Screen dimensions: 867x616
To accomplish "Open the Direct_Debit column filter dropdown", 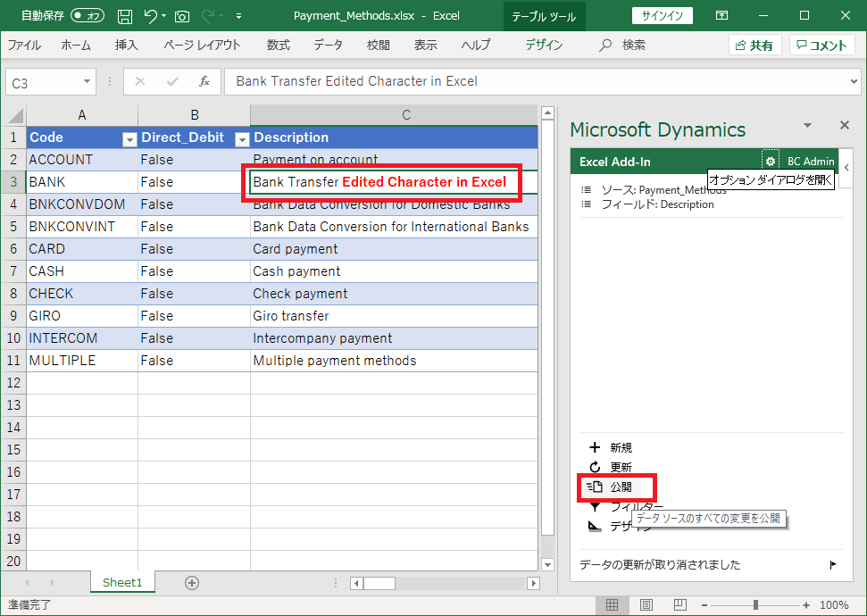I will 242,139.
